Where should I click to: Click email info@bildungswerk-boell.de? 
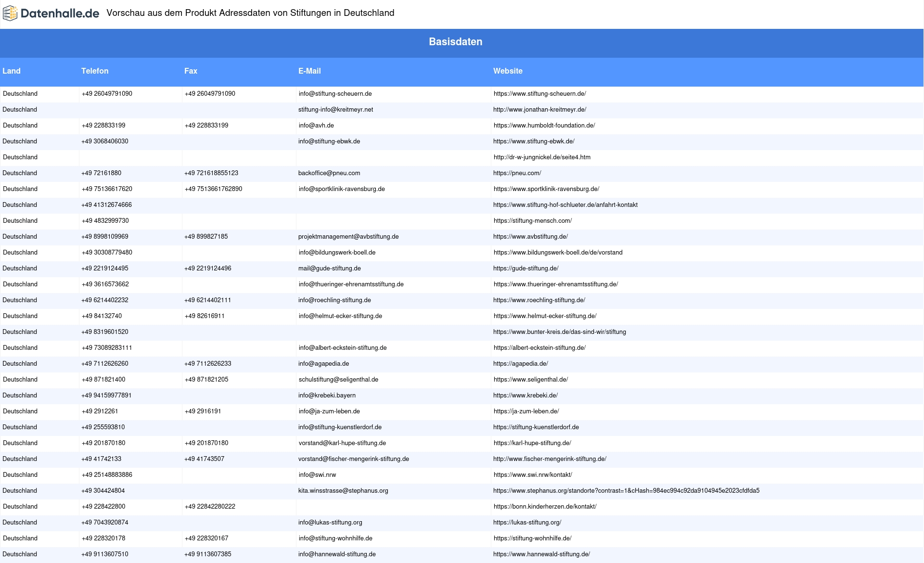click(337, 253)
